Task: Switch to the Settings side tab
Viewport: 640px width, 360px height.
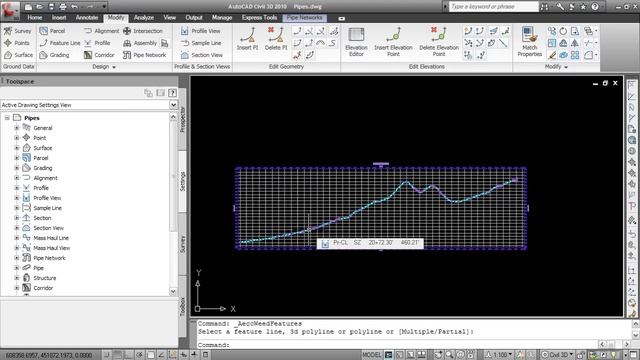Action: tap(182, 182)
